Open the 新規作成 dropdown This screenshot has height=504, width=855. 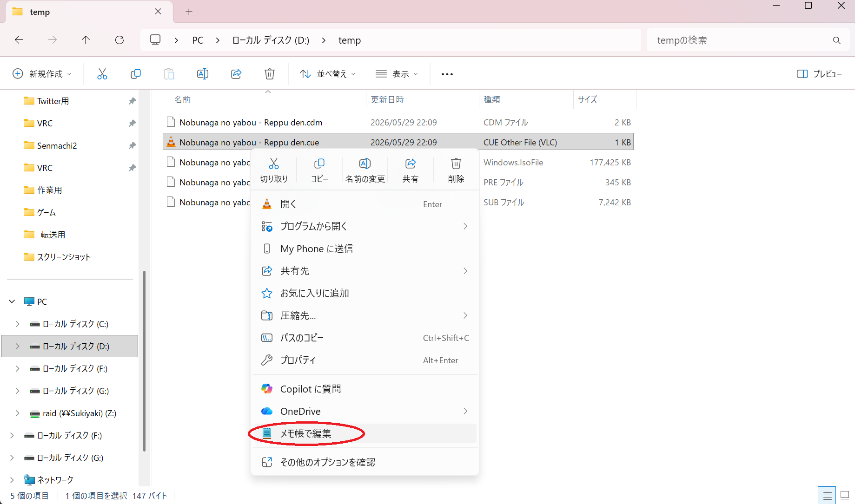pos(42,74)
